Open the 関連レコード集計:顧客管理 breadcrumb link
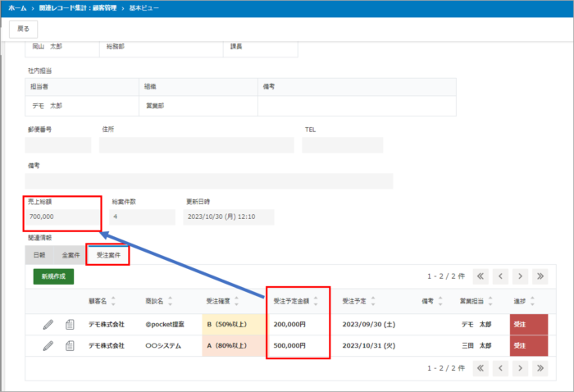The height and width of the screenshot is (392, 574). 78,8
